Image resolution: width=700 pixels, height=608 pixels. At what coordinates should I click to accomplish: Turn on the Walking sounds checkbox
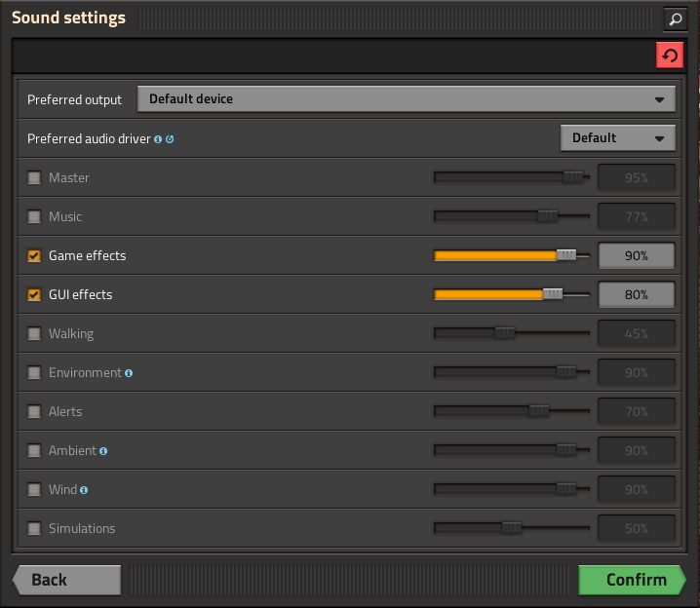pyautogui.click(x=34, y=334)
